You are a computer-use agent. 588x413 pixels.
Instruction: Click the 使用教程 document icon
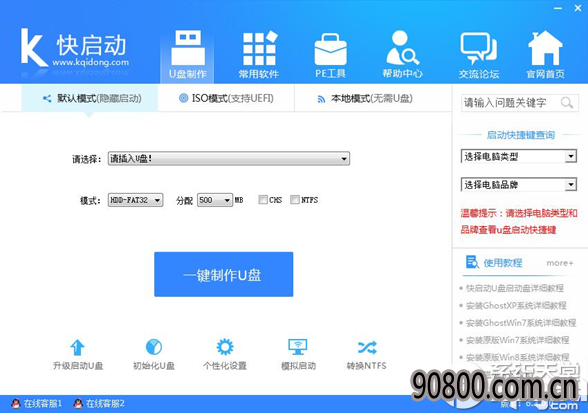tap(472, 262)
